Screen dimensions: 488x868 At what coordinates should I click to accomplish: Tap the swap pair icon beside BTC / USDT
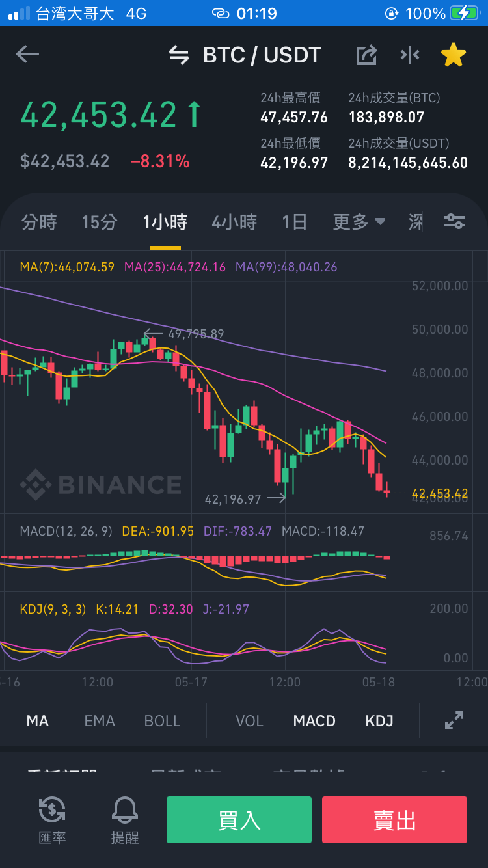(x=178, y=55)
